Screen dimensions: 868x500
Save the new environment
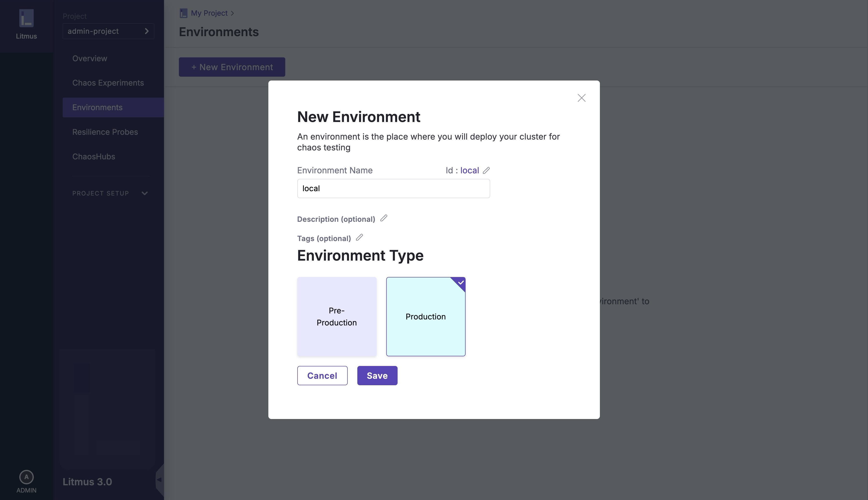377,375
